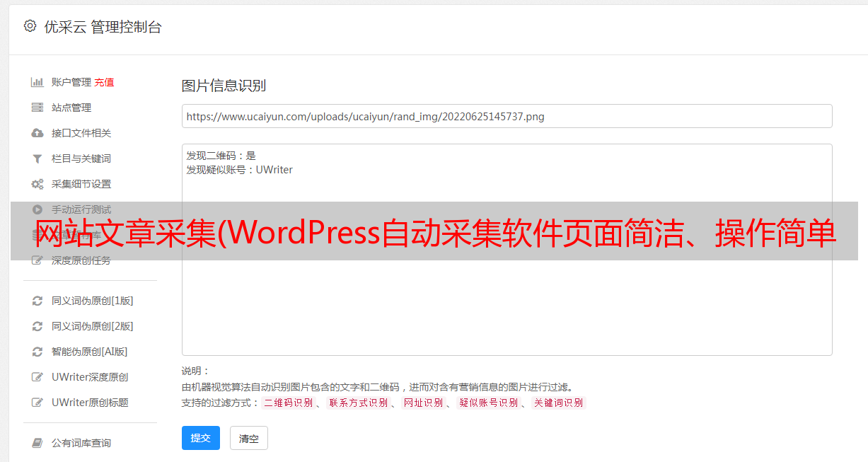Click the gears icon for 采集细节设置
Image resolution: width=868 pixels, height=462 pixels.
(x=37, y=184)
